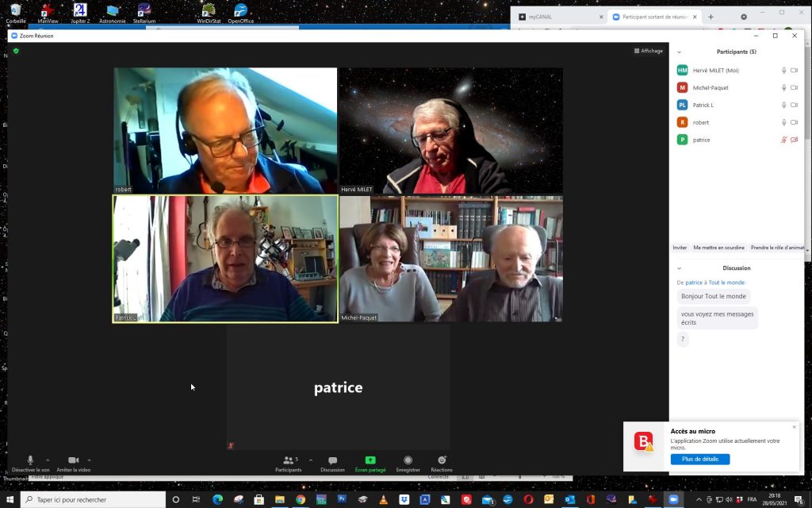812x508 pixels.
Task: Open the Jupiter 2 desktop shortcut
Action: 80,13
